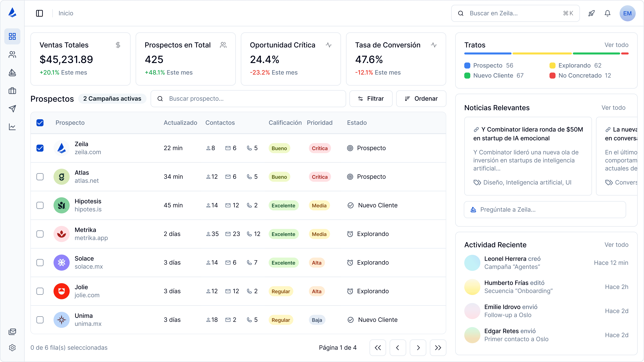644x362 pixels.
Task: Open the notifications bell
Action: coord(608,13)
